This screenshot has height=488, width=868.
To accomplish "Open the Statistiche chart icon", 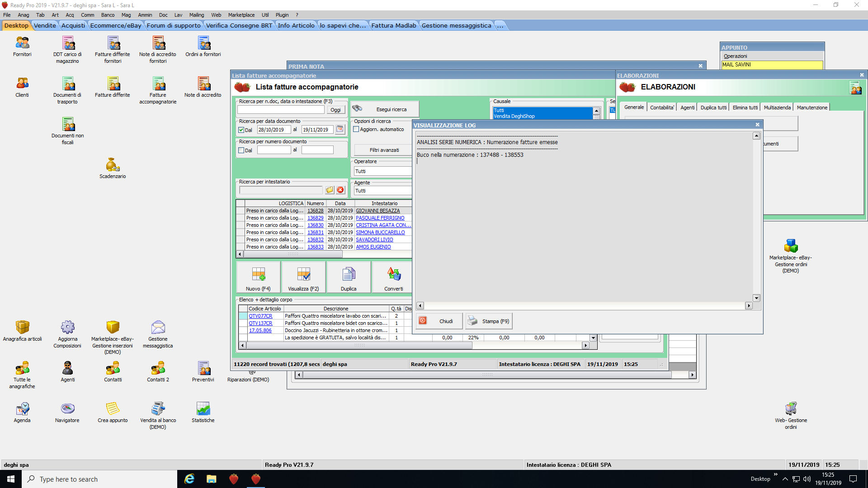I will point(203,412).
